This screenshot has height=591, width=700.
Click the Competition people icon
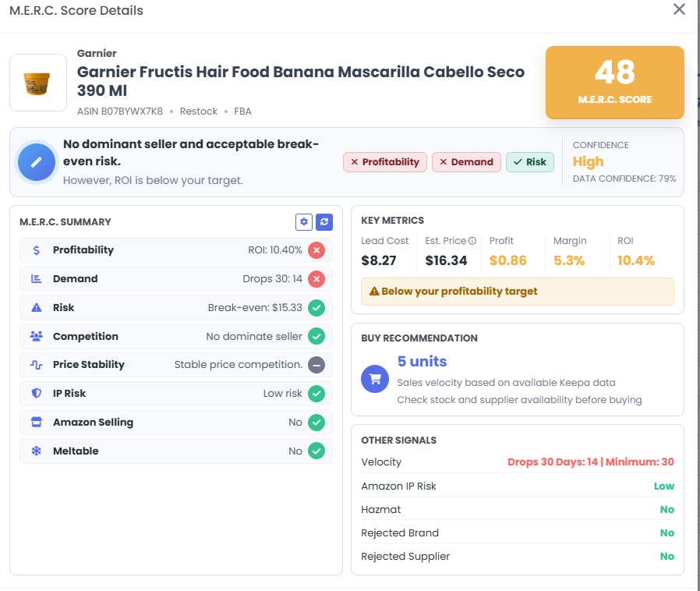click(37, 336)
